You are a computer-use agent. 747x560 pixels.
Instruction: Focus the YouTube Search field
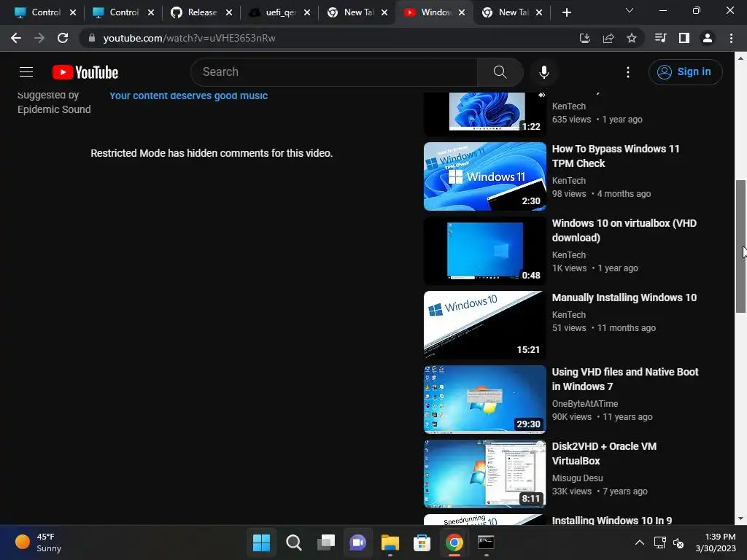coord(334,72)
